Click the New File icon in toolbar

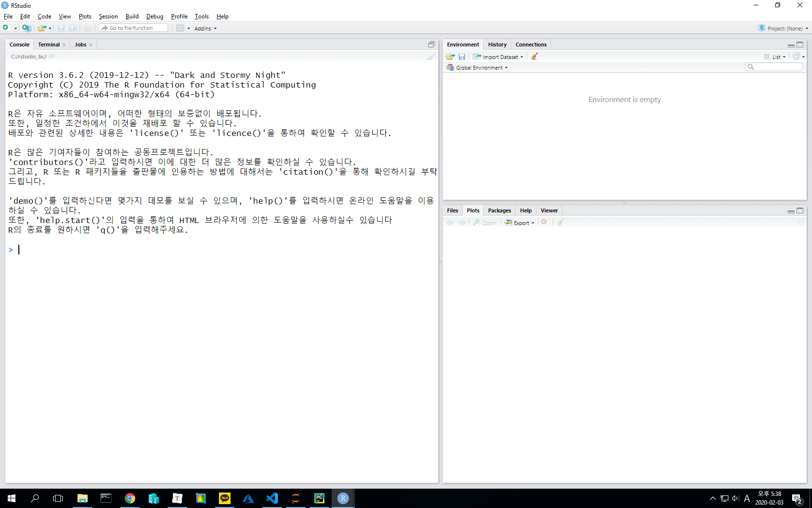coord(6,28)
